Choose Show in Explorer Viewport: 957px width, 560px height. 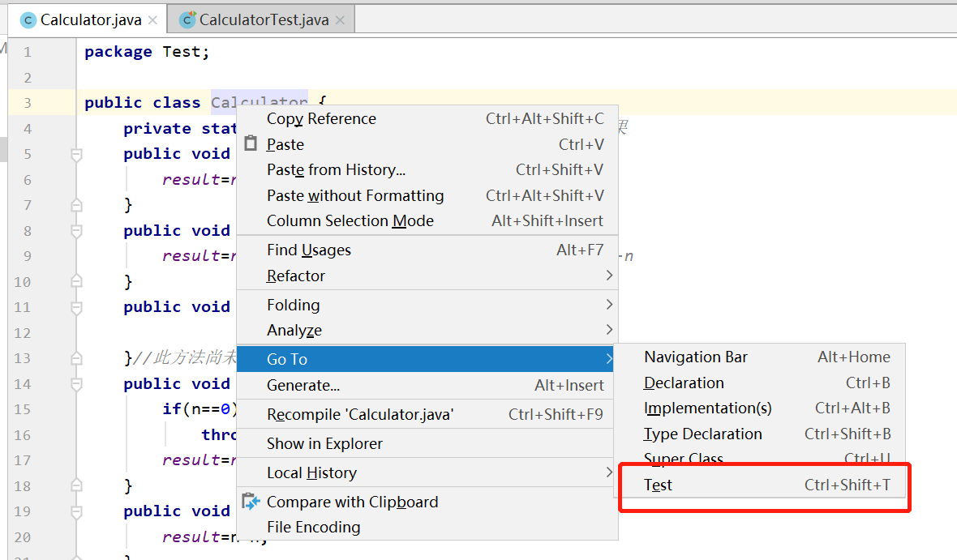coord(426,443)
